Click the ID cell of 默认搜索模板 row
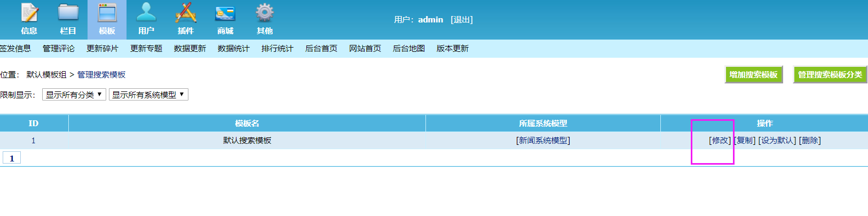Viewport: 868px width, 216px height. 34,141
